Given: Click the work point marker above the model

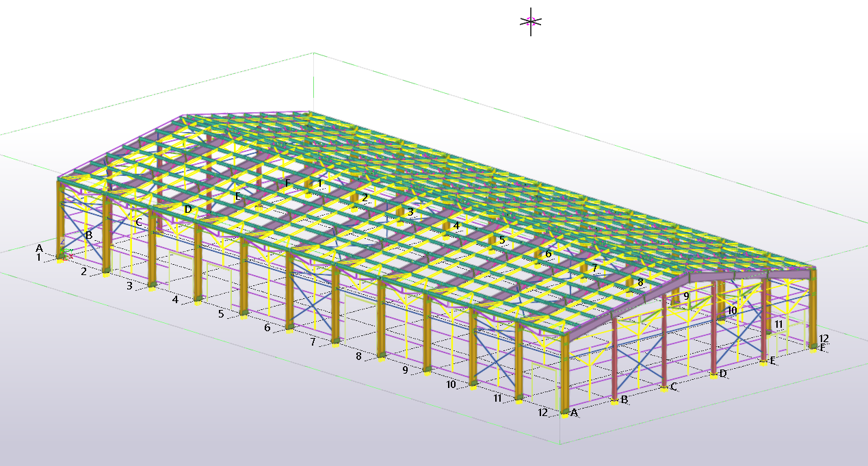Looking at the screenshot, I should tap(531, 21).
